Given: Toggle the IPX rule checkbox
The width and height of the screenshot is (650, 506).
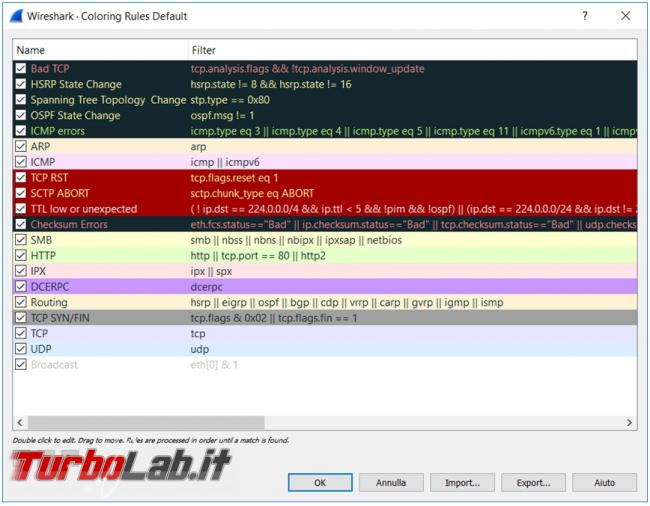Looking at the screenshot, I should tap(21, 271).
